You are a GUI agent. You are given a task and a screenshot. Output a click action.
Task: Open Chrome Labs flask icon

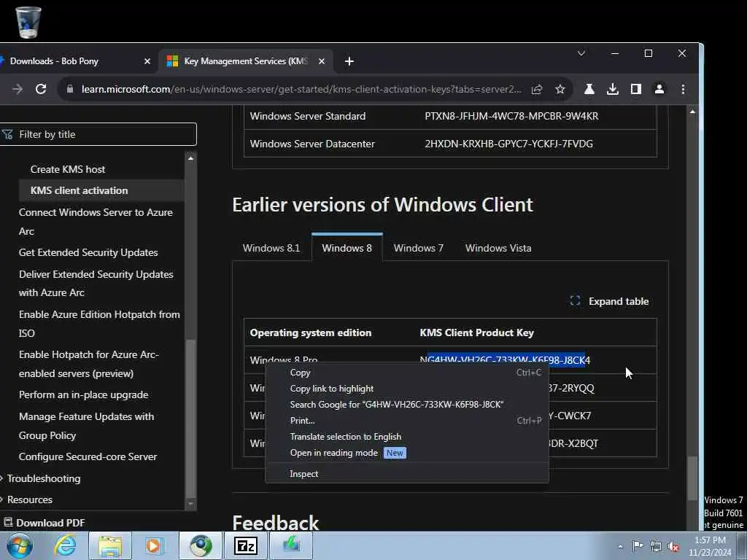click(589, 89)
